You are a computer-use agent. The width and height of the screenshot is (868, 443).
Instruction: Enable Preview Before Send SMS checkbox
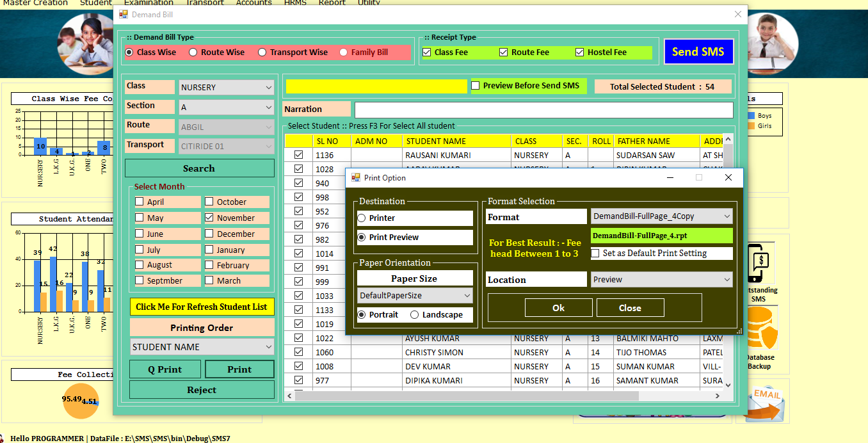tap(476, 86)
